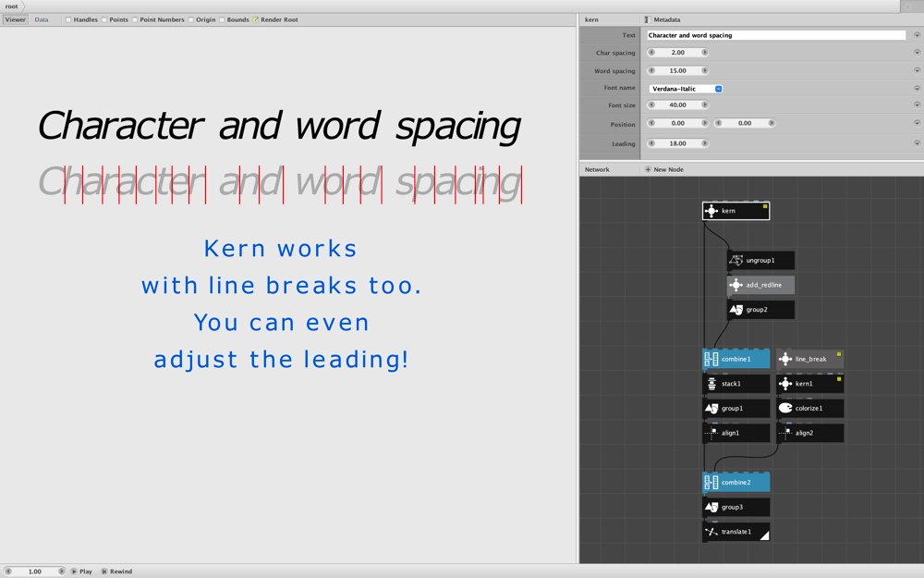Select the kern node icon

click(x=711, y=211)
